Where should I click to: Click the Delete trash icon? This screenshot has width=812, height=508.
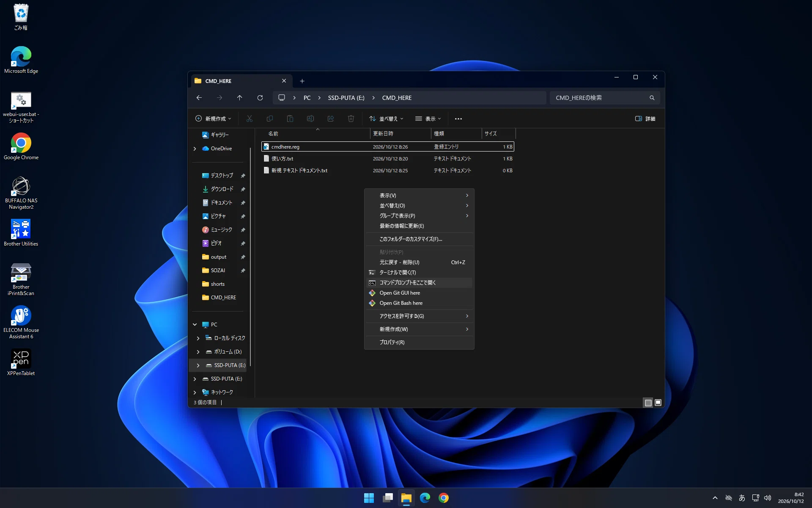coord(351,119)
